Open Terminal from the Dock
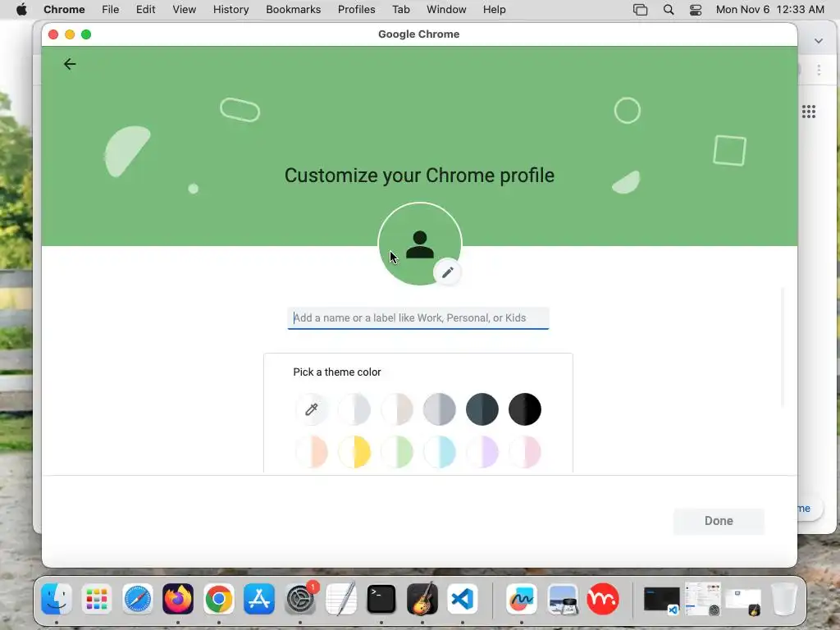Viewport: 840px width, 630px height. (x=381, y=598)
